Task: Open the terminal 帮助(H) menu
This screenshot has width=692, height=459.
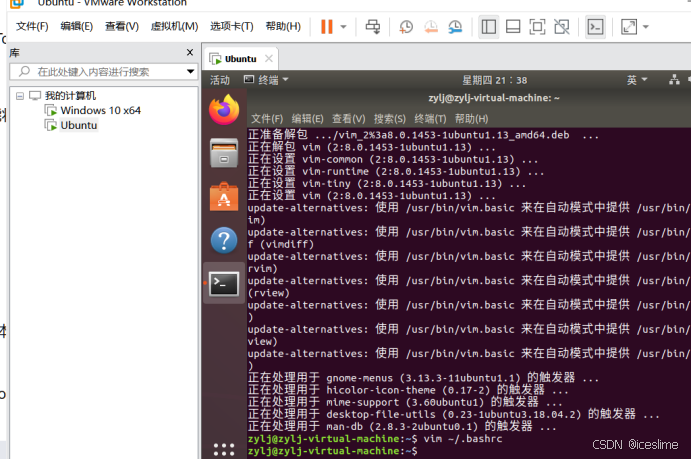Action: pyautogui.click(x=471, y=119)
